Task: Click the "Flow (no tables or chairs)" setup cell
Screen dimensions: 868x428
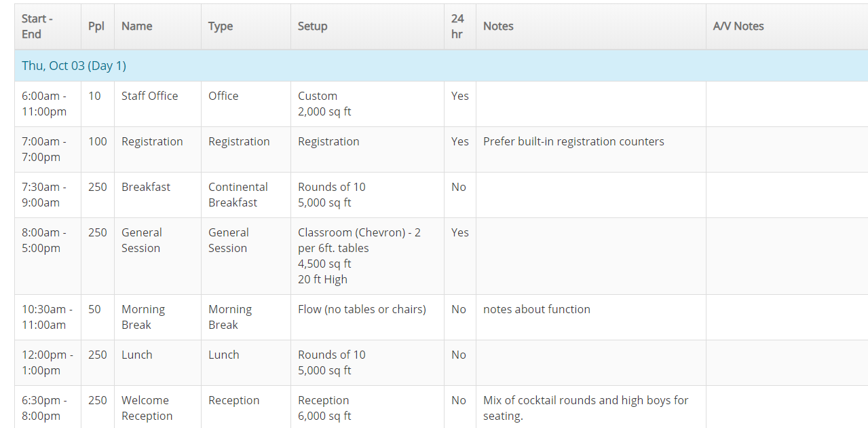Action: pyautogui.click(x=362, y=310)
